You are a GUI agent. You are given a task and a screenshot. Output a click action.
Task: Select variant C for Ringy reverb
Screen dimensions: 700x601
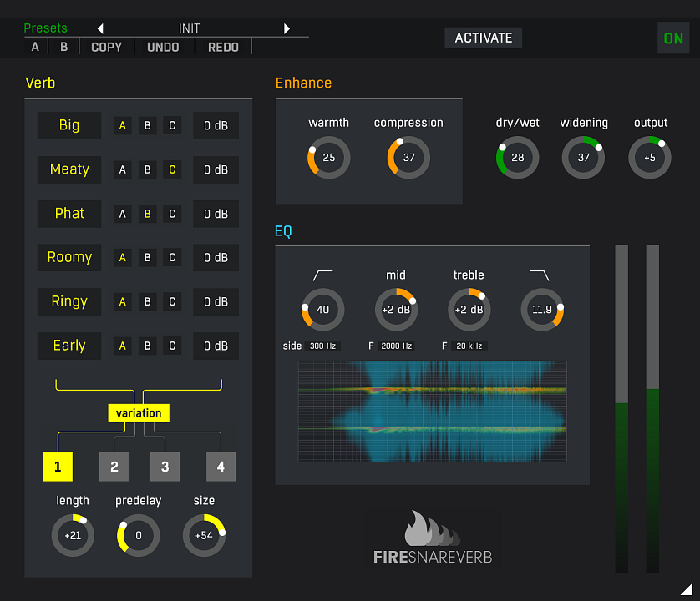(x=172, y=302)
